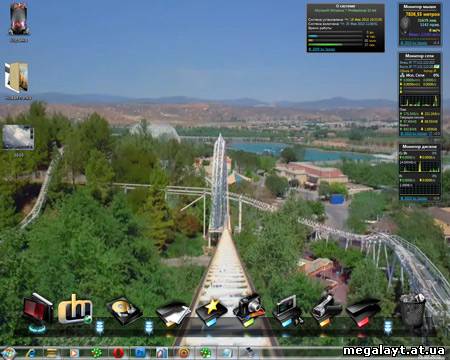The image size is (450, 360).
Task: Open the image thumbnail on the desktop
Action: pos(18,137)
